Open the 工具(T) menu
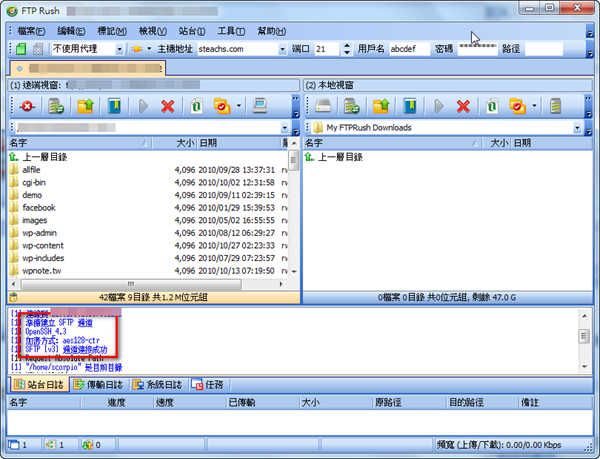Screen dimensions: 600x459 tap(231, 31)
